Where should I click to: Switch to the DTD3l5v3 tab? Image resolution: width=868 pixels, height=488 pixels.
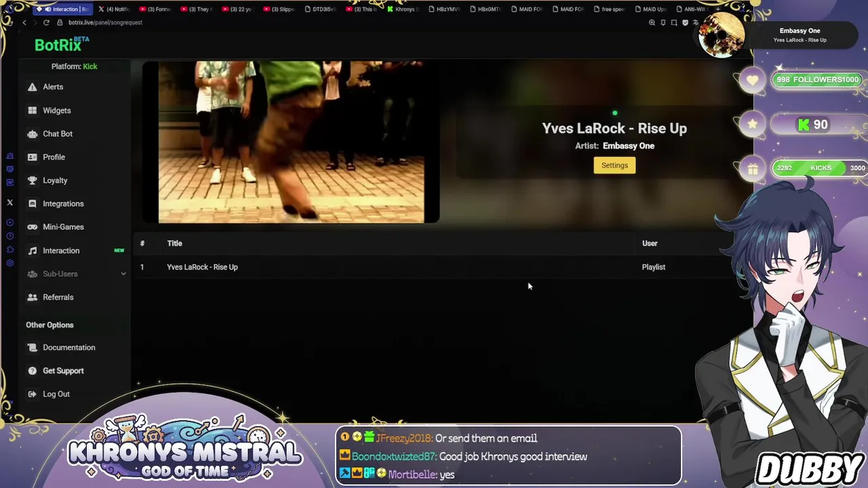tap(320, 9)
